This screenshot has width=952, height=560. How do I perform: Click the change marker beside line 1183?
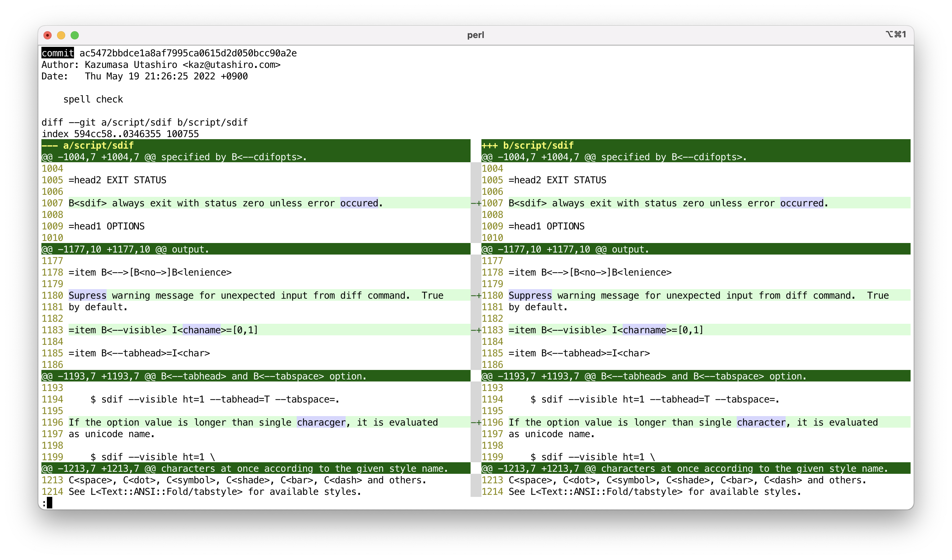pyautogui.click(x=476, y=330)
